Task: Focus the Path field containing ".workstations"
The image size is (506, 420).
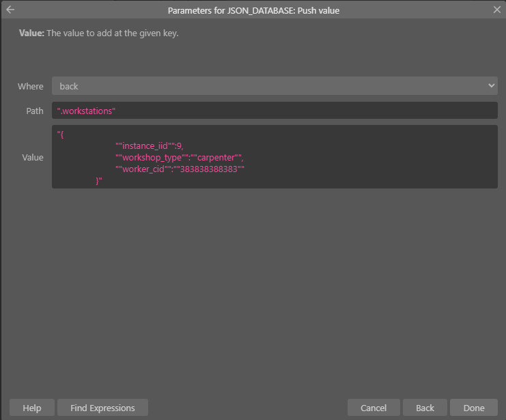Action: 275,111
